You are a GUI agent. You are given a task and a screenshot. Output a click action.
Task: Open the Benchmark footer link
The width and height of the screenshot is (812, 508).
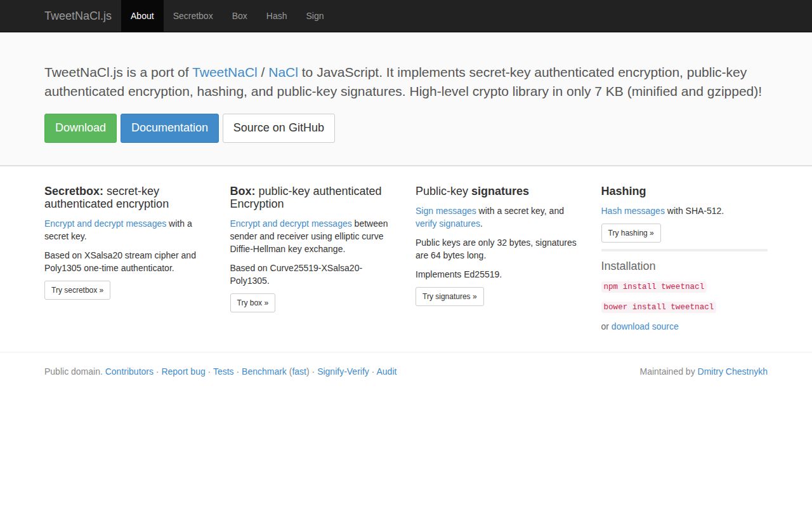264,371
